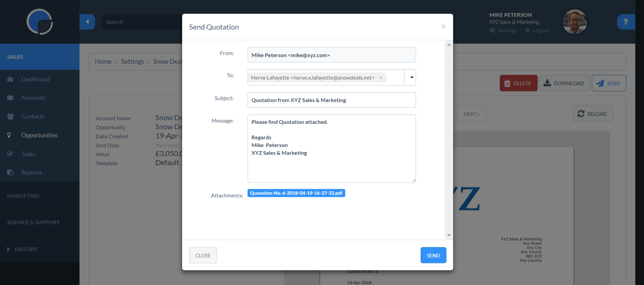Open the attached quotation PDF file

(x=296, y=193)
